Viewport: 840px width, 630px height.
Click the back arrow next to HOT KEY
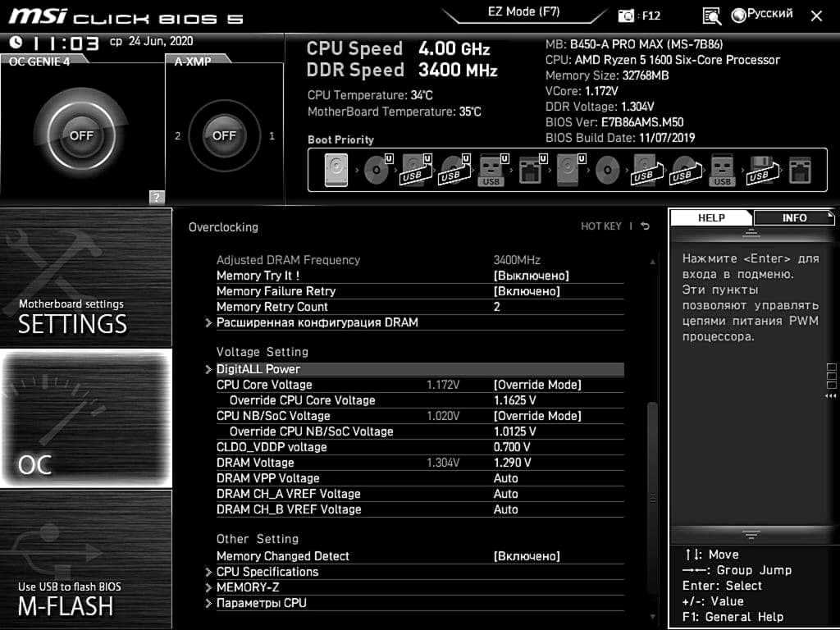(x=646, y=226)
